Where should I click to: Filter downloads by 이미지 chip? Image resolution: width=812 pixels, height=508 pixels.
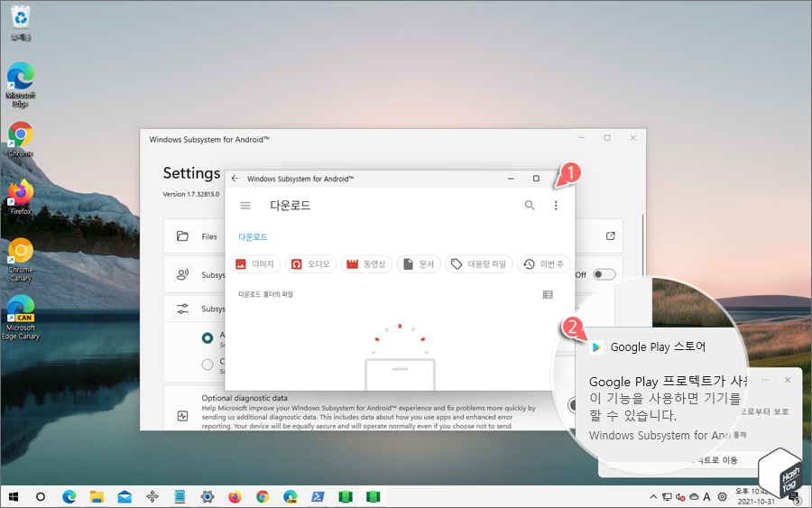[x=255, y=264]
